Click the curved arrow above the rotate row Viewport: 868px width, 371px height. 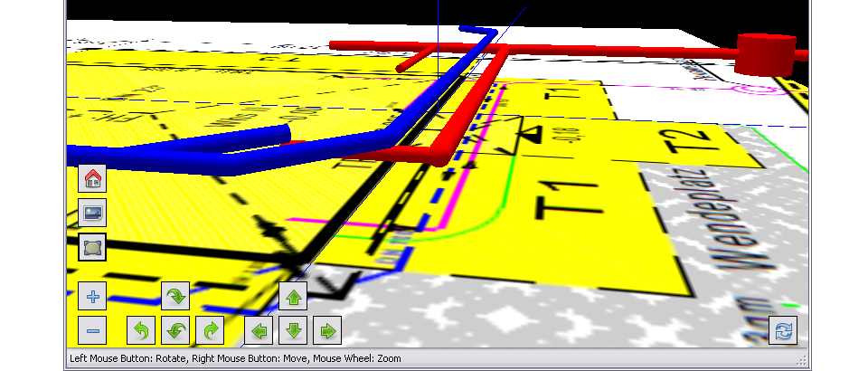coord(175,296)
